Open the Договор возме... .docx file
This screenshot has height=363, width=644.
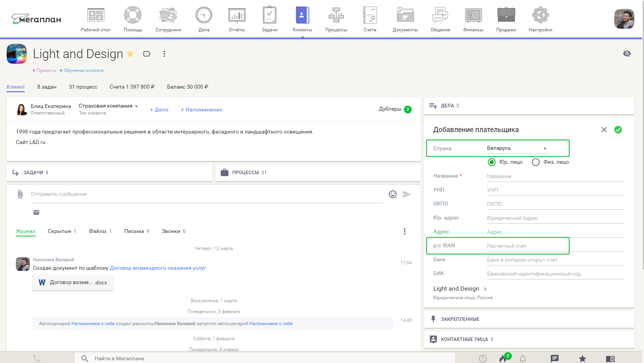pyautogui.click(x=73, y=283)
